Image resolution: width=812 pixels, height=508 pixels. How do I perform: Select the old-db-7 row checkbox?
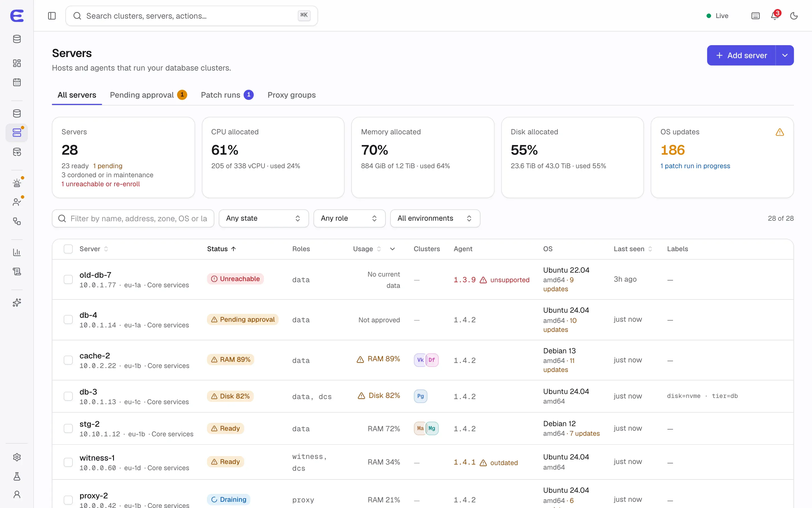(68, 279)
